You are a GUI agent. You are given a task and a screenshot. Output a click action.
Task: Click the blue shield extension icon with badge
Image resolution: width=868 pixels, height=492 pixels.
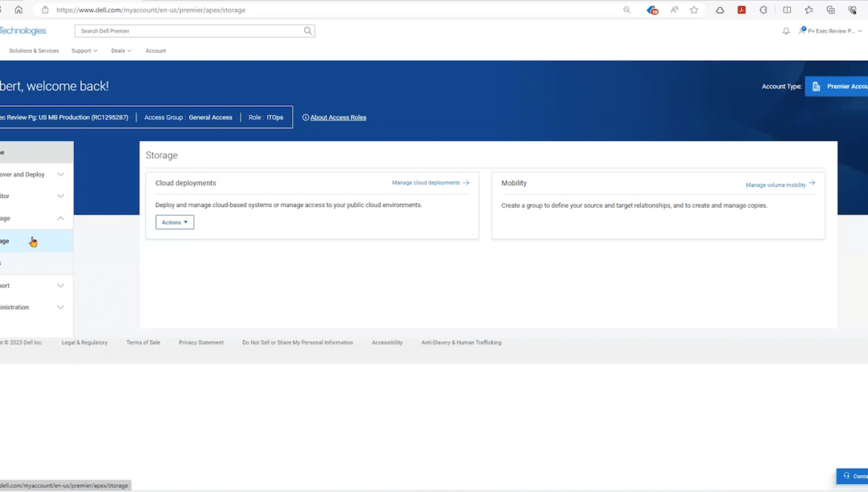coord(652,10)
